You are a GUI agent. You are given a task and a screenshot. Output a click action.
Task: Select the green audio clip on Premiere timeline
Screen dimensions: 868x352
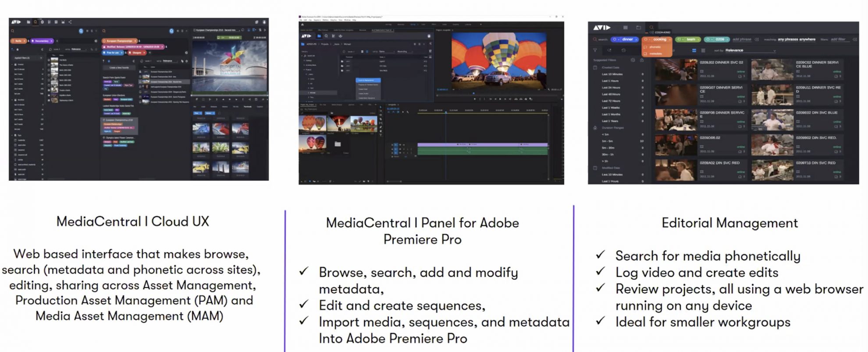(482, 151)
